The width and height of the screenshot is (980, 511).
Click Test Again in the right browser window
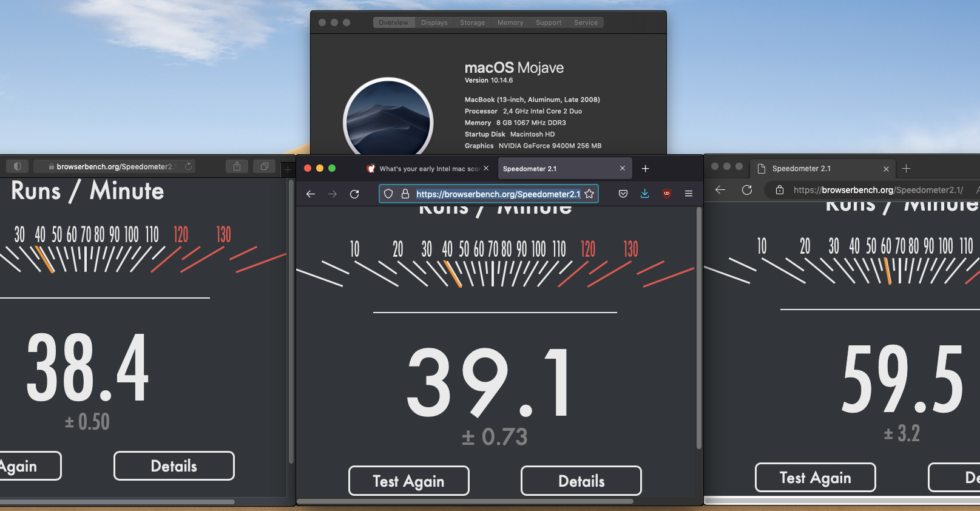pos(816,478)
